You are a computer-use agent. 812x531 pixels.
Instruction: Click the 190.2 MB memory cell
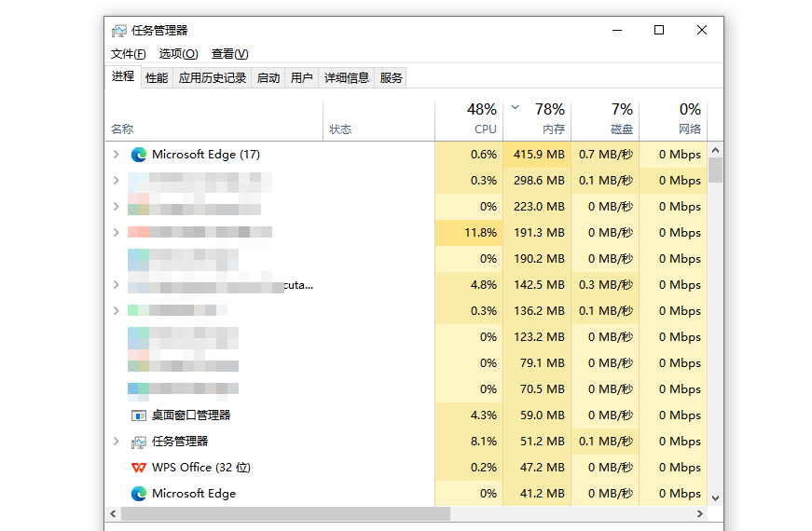pos(537,259)
